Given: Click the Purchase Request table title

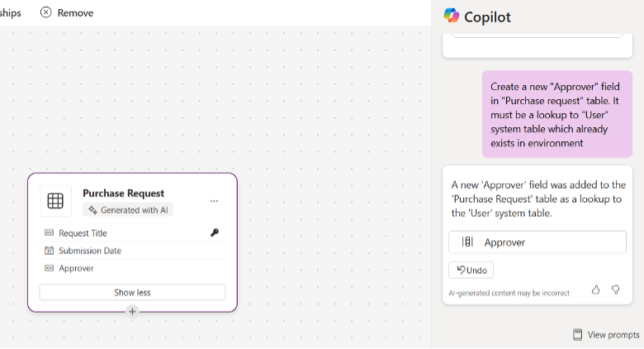Looking at the screenshot, I should [x=123, y=193].
